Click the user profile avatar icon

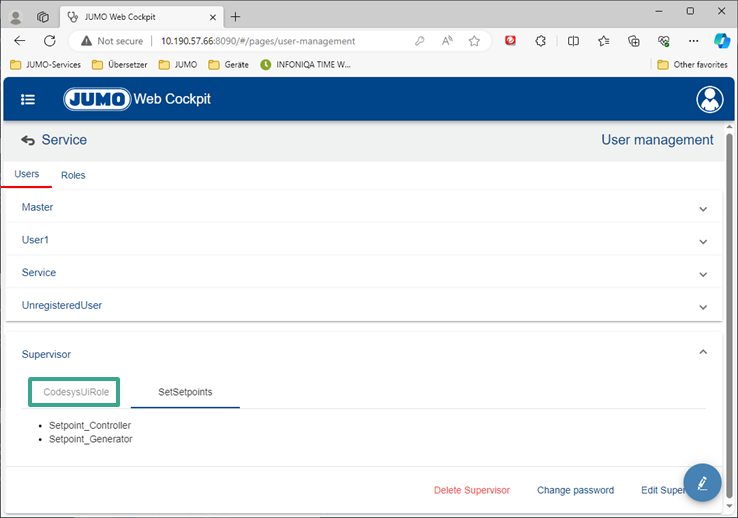coord(709,99)
